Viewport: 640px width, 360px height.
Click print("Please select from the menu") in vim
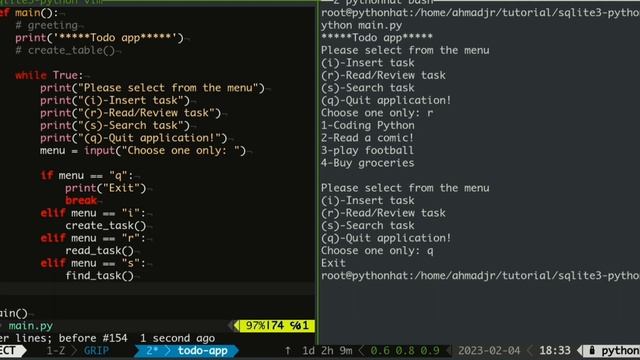tap(152, 88)
